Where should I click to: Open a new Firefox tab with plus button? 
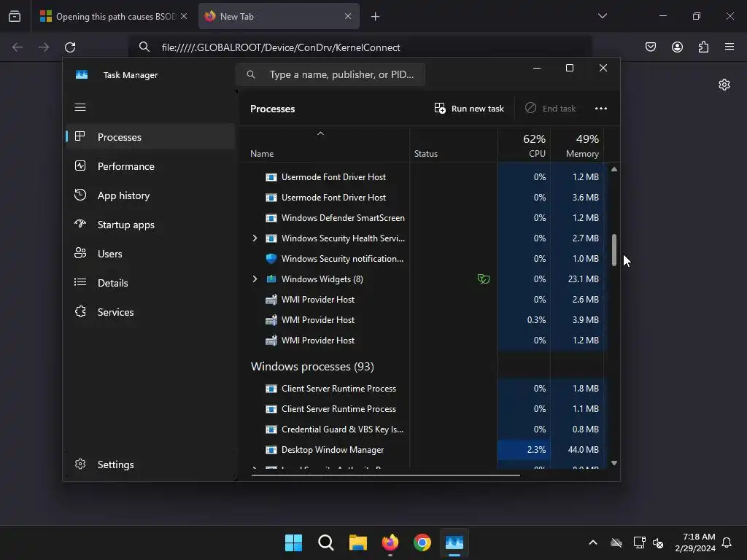(x=376, y=17)
